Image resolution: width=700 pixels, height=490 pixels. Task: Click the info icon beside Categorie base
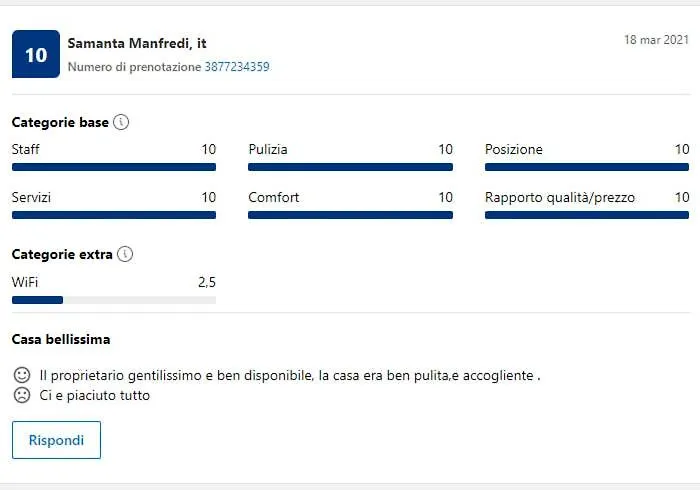click(x=121, y=123)
